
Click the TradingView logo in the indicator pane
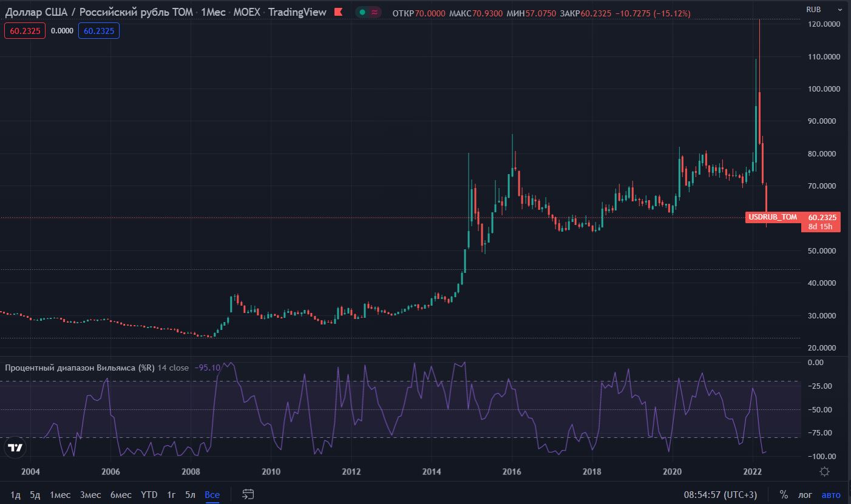pyautogui.click(x=15, y=448)
